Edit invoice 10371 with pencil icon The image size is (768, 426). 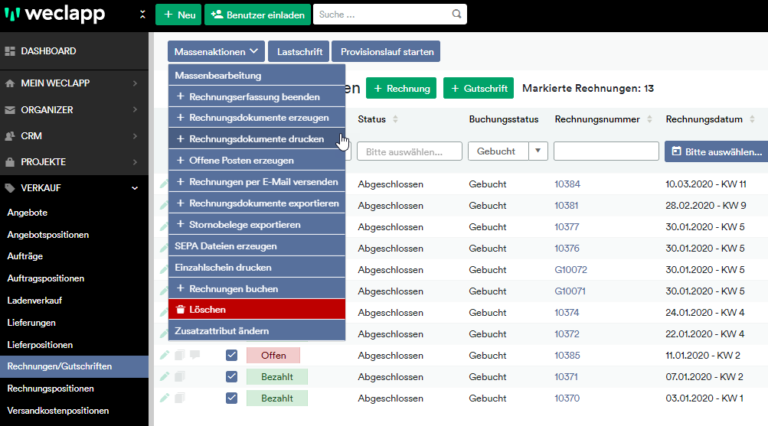click(165, 376)
